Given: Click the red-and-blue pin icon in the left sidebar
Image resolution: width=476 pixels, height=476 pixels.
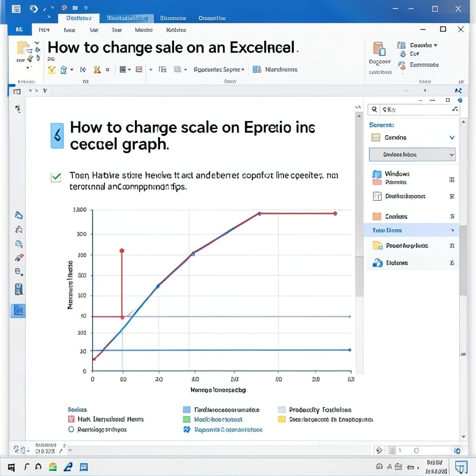Looking at the screenshot, I should coord(19,258).
